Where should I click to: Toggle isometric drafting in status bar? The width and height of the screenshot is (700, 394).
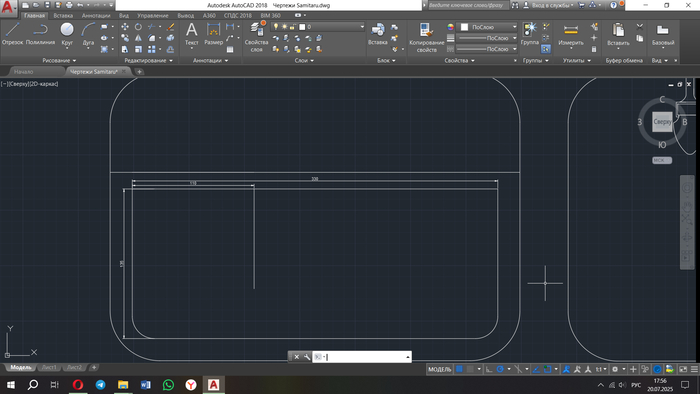coord(518,369)
